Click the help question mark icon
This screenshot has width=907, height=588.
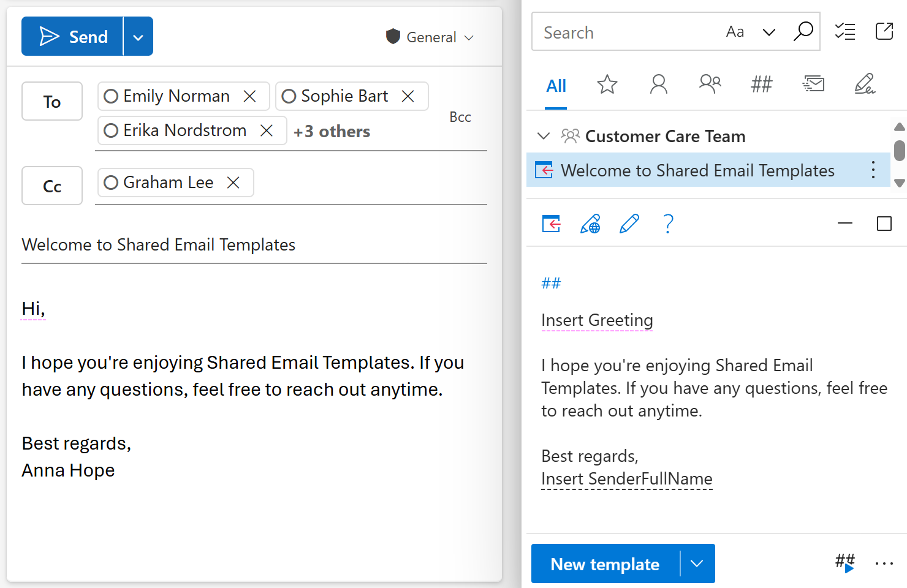pos(669,224)
